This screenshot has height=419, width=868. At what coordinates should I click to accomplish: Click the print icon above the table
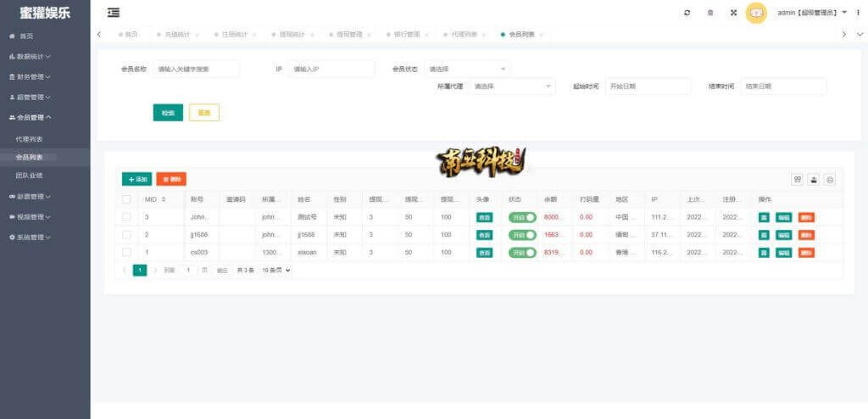point(830,179)
